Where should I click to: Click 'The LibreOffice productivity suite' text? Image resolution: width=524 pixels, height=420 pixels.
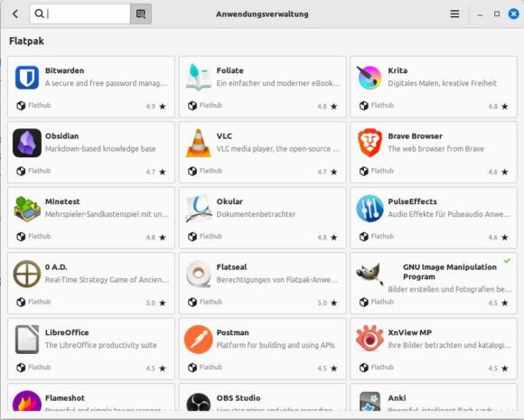pos(101,345)
